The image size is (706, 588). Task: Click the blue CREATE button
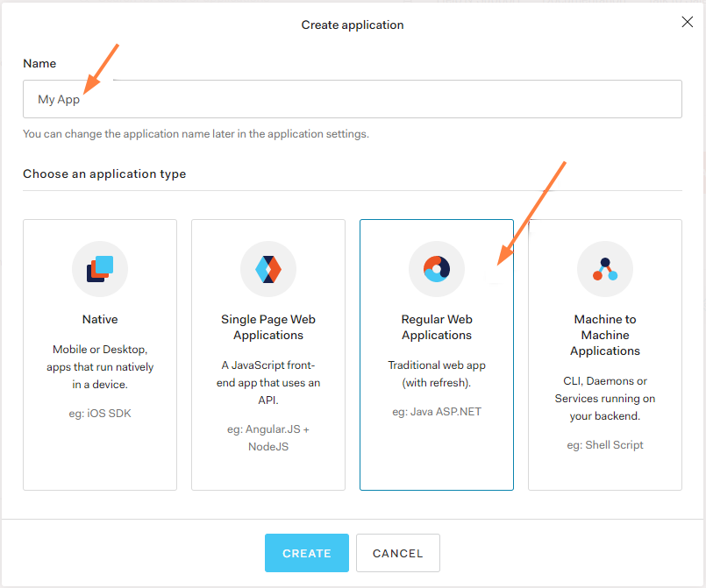pos(307,553)
